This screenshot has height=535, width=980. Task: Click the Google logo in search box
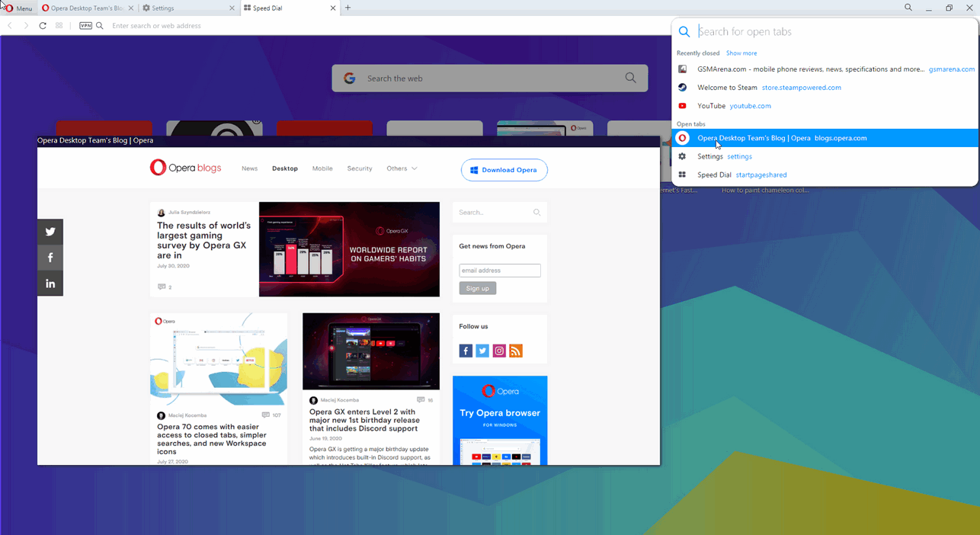(x=350, y=78)
